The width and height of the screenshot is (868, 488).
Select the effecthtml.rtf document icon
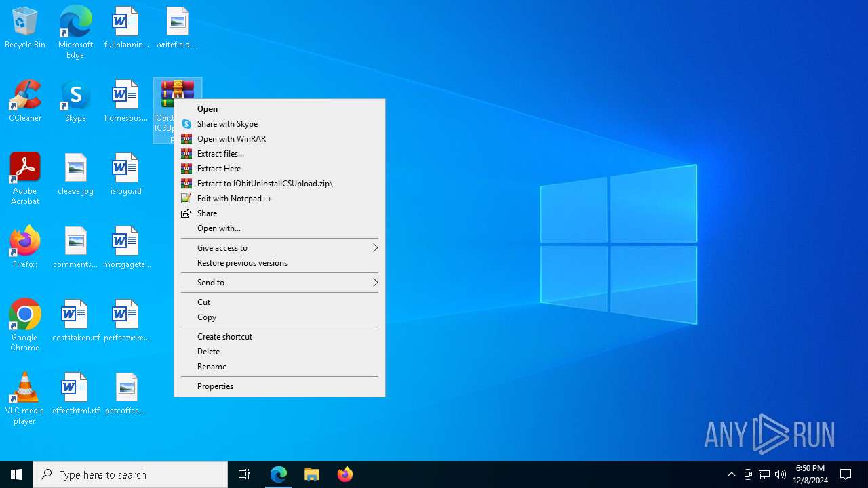coord(75,394)
